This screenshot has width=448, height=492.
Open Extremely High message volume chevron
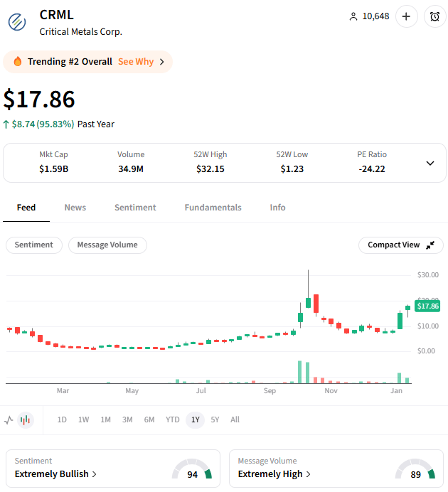[308, 474]
